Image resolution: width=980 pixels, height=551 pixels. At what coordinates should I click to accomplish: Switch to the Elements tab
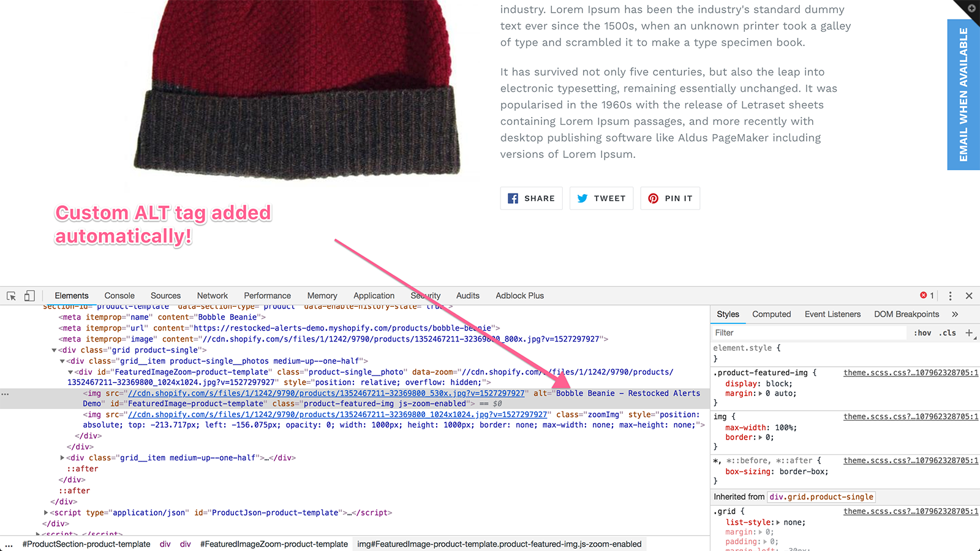[x=72, y=296]
